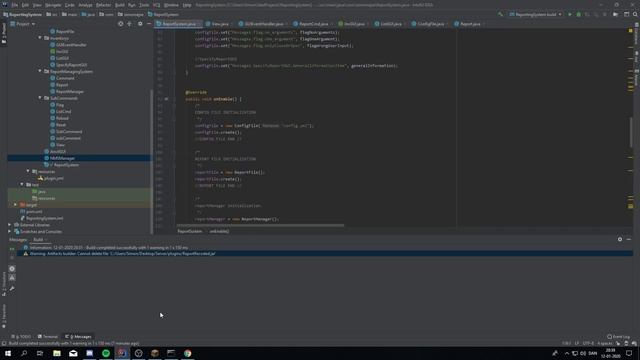Collapse the Inventorys package folder

[40, 38]
